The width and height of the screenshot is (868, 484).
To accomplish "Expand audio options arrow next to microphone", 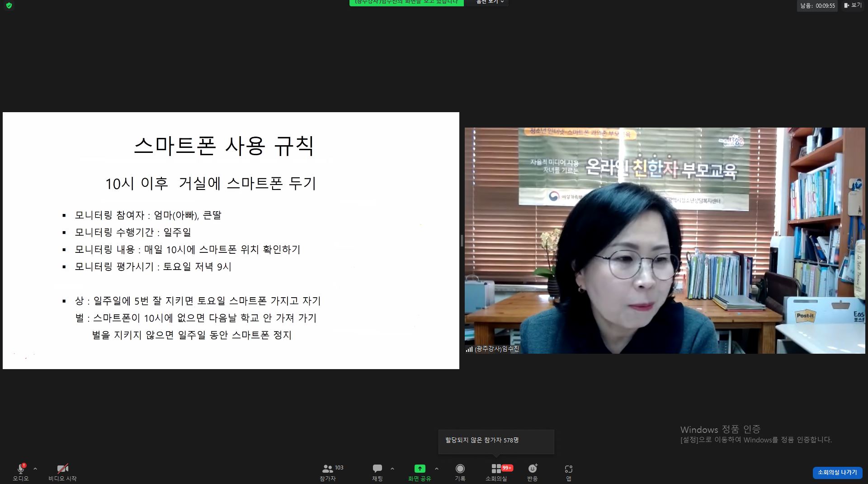I will click(x=35, y=469).
